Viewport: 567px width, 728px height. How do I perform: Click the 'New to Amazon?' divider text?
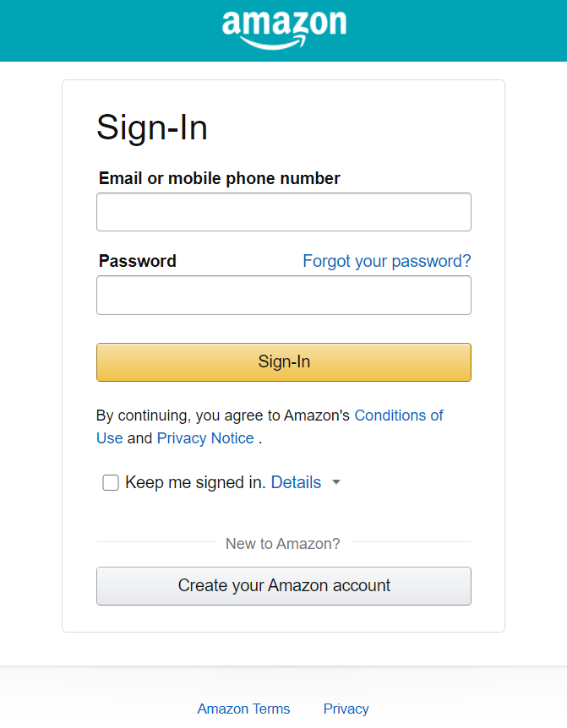click(x=283, y=544)
